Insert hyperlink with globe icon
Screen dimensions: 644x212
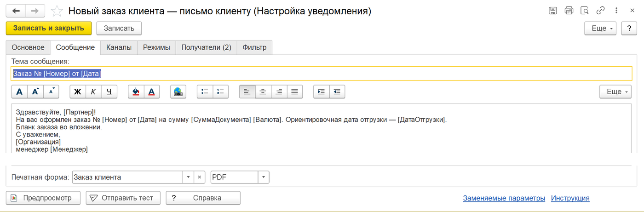(x=178, y=92)
